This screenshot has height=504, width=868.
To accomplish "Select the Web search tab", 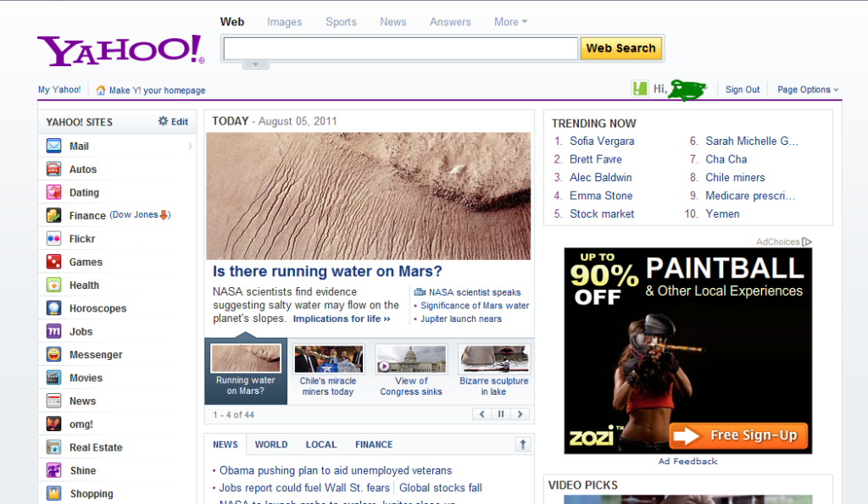I will pyautogui.click(x=232, y=22).
